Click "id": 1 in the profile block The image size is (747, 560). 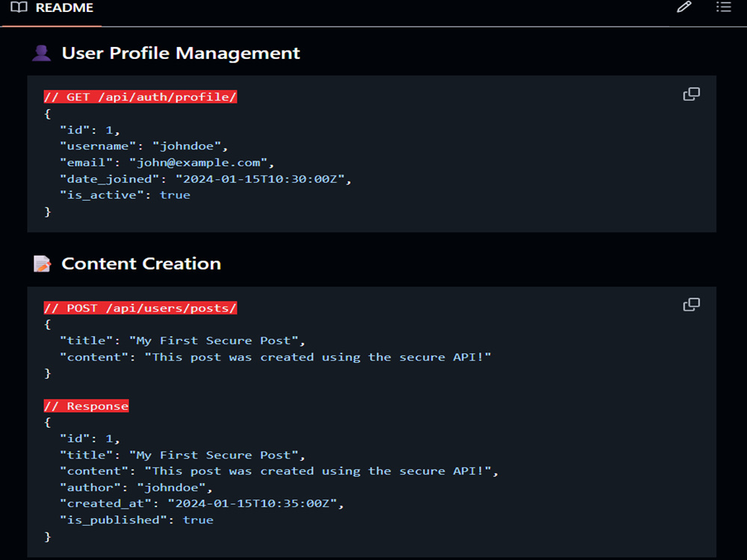[90, 130]
